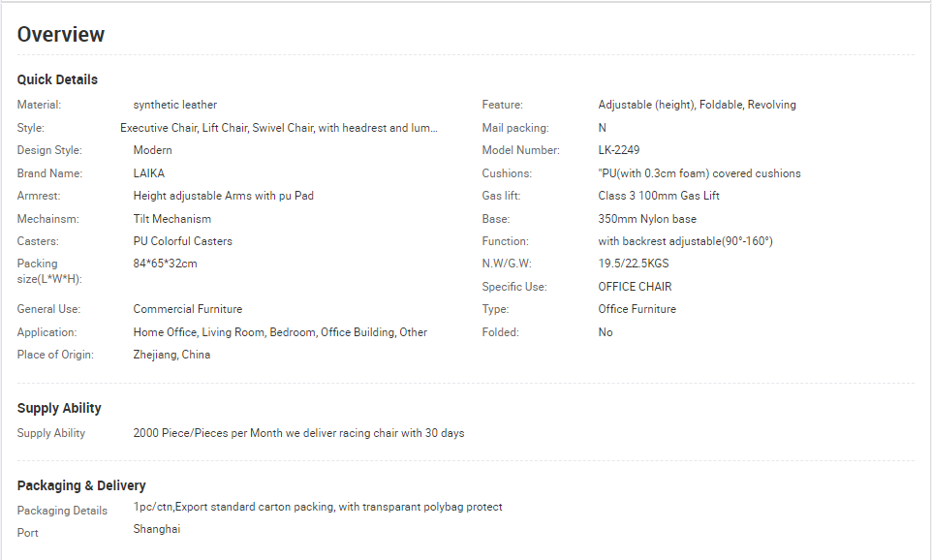Click the Supply Ability section heading
The width and height of the screenshot is (932, 560).
(59, 409)
